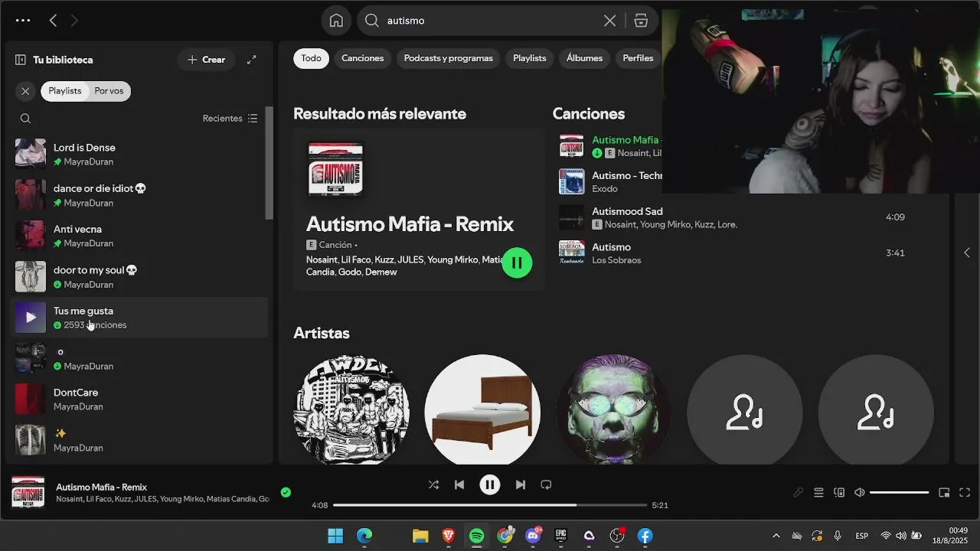Open the Autismo Mafia - Remix title link
Image resolution: width=980 pixels, height=551 pixels.
point(410,224)
